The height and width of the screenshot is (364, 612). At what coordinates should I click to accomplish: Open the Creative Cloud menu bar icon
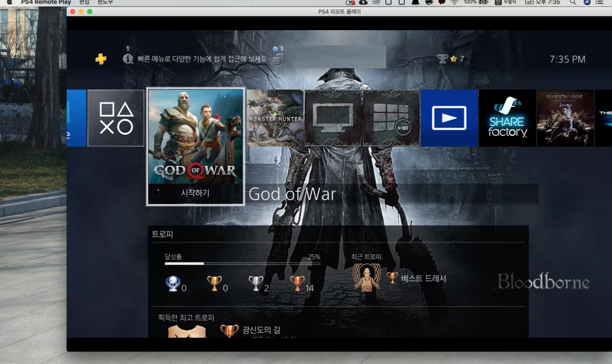(376, 3)
